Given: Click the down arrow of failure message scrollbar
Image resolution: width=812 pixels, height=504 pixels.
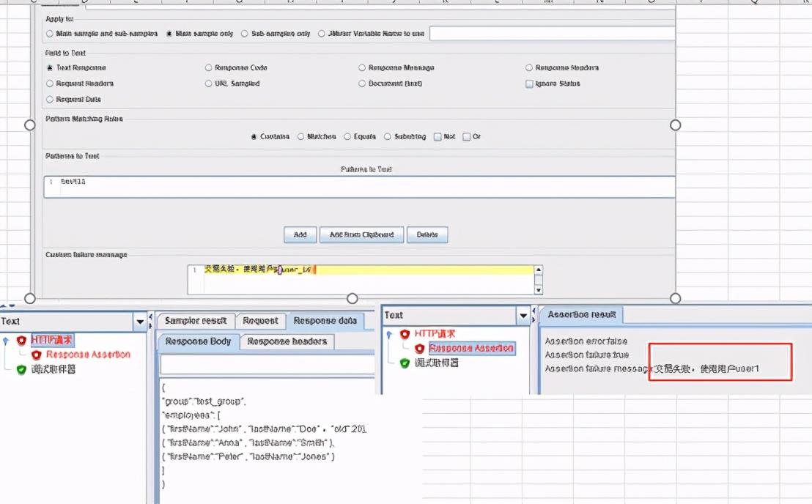Looking at the screenshot, I should (x=539, y=290).
